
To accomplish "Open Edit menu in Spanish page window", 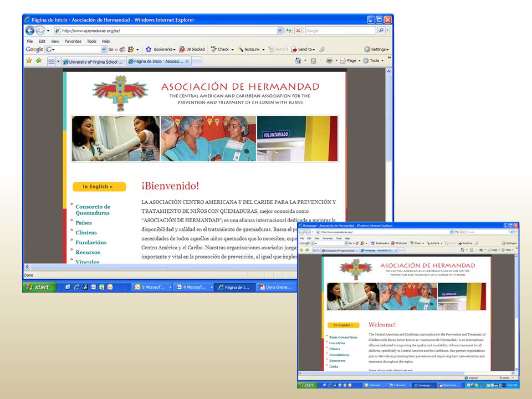I will click(x=42, y=41).
